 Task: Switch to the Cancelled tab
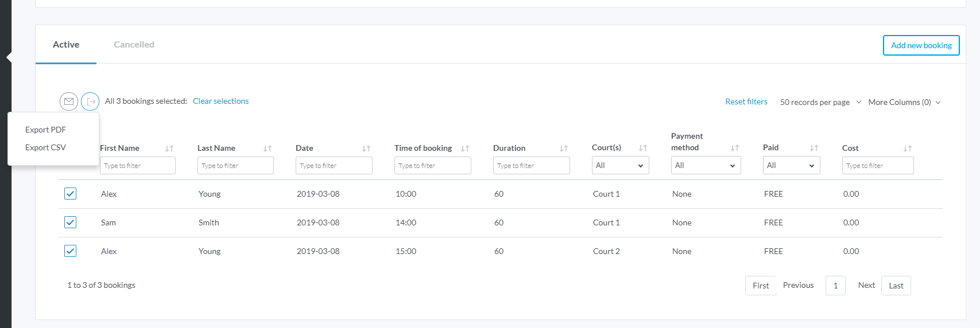(x=134, y=45)
